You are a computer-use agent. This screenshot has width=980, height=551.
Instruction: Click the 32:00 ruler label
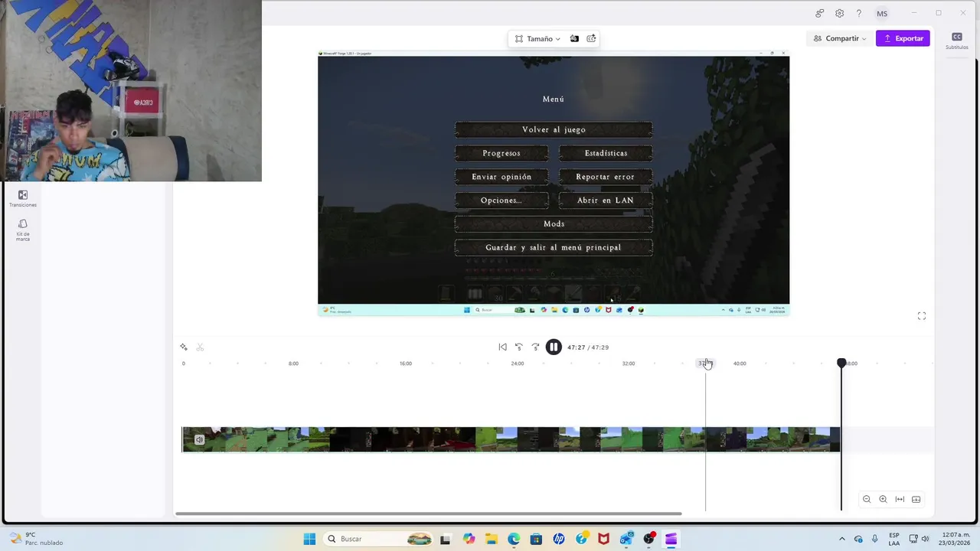click(x=629, y=364)
